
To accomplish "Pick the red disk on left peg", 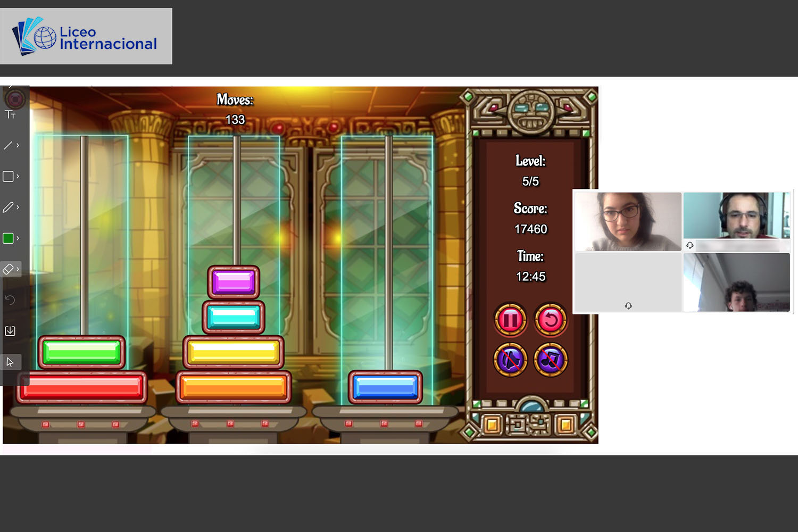I will [x=82, y=387].
